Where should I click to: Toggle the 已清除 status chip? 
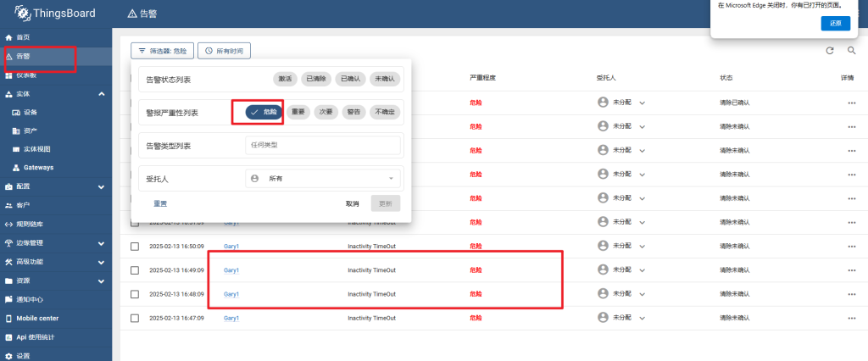316,79
